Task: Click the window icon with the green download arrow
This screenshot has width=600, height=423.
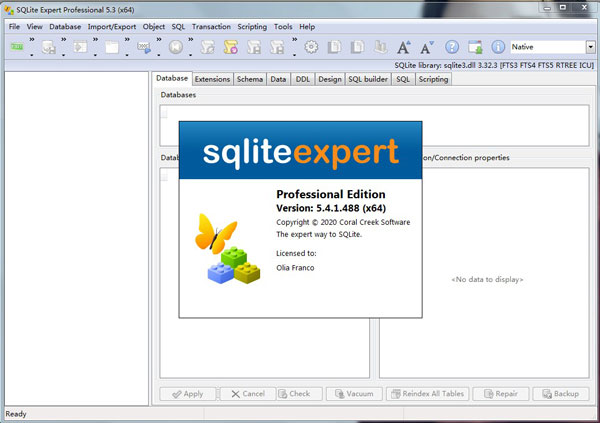Action: [475, 47]
